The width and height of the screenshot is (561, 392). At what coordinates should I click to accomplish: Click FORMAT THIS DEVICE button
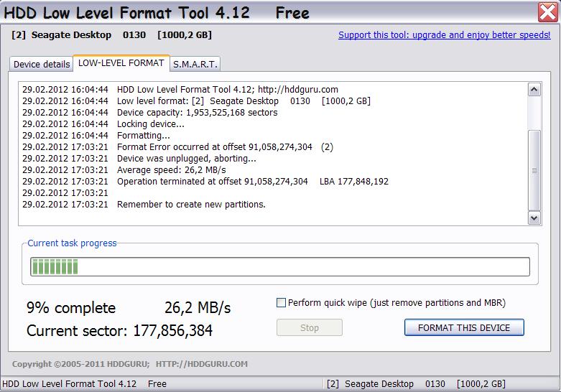(x=464, y=327)
